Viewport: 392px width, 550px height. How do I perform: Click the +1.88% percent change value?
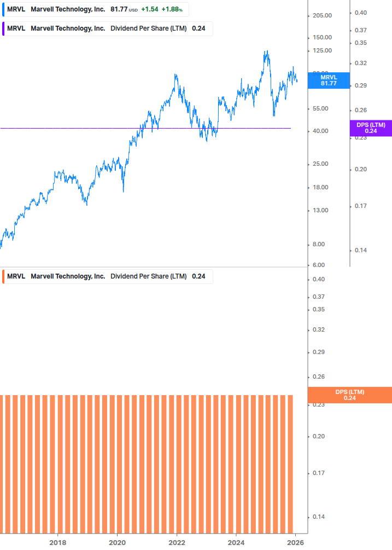click(x=172, y=9)
